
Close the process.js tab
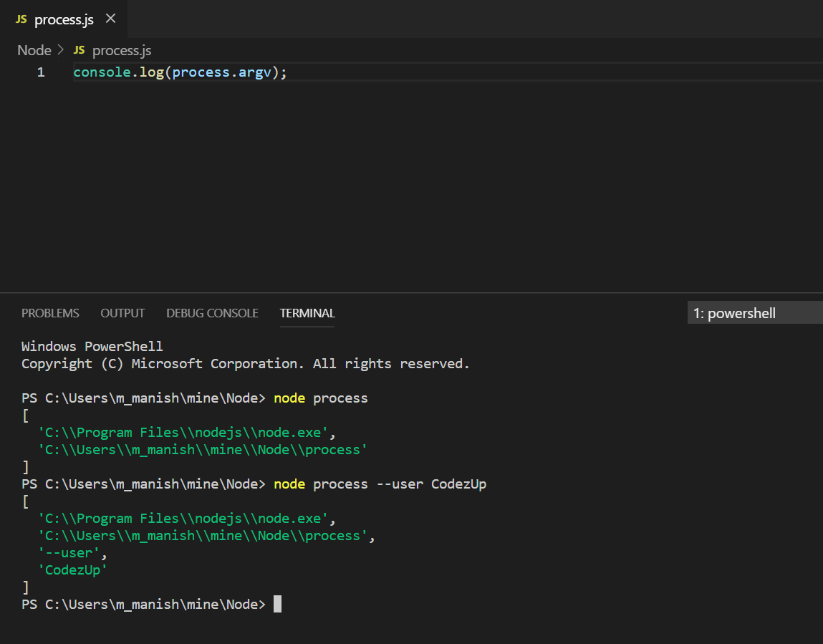pyautogui.click(x=111, y=19)
